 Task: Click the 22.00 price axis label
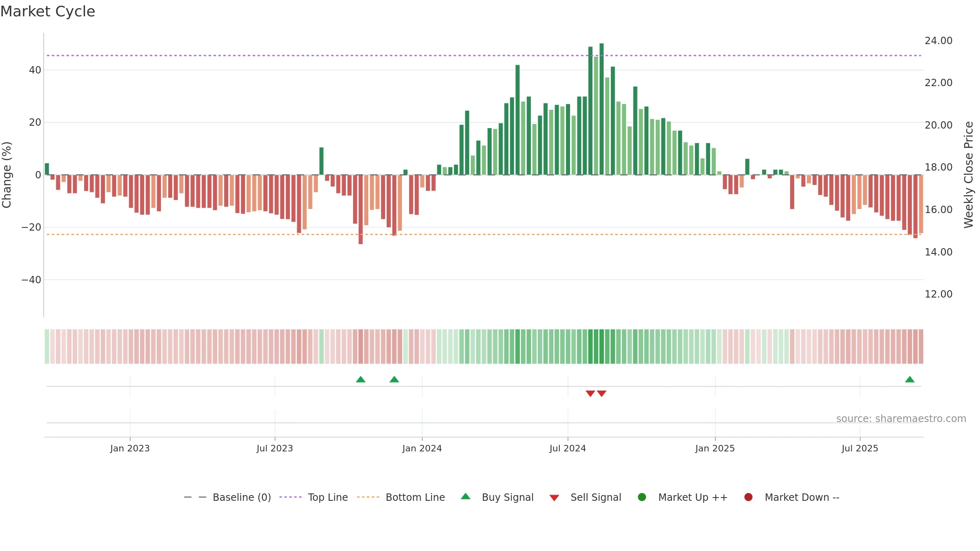tap(938, 83)
